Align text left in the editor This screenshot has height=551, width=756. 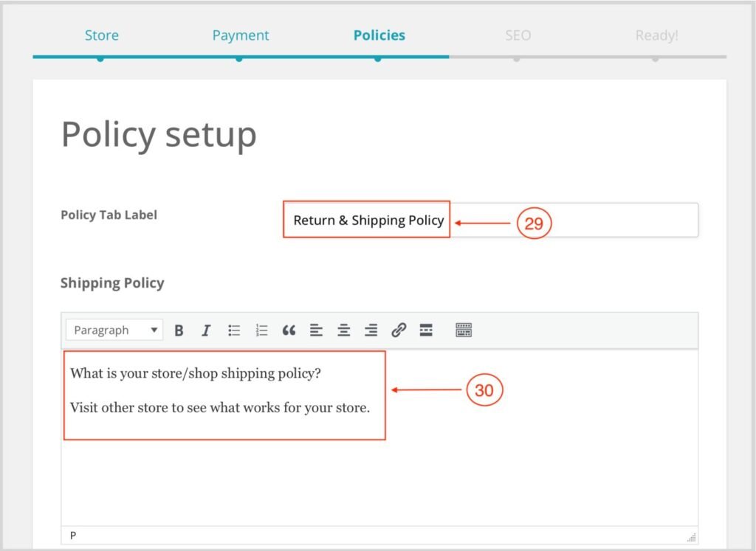tap(316, 330)
